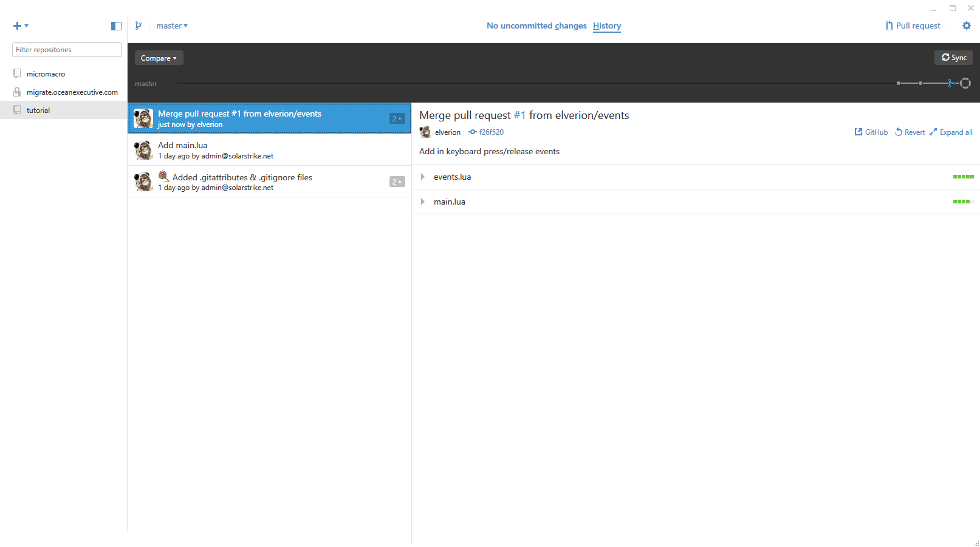Open the commit on GitHub

(871, 132)
